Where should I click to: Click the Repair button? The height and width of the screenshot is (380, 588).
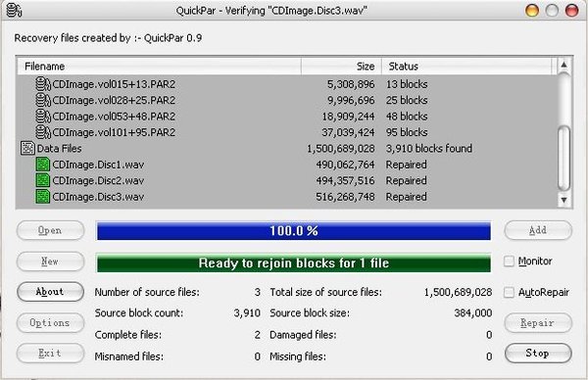(538, 322)
